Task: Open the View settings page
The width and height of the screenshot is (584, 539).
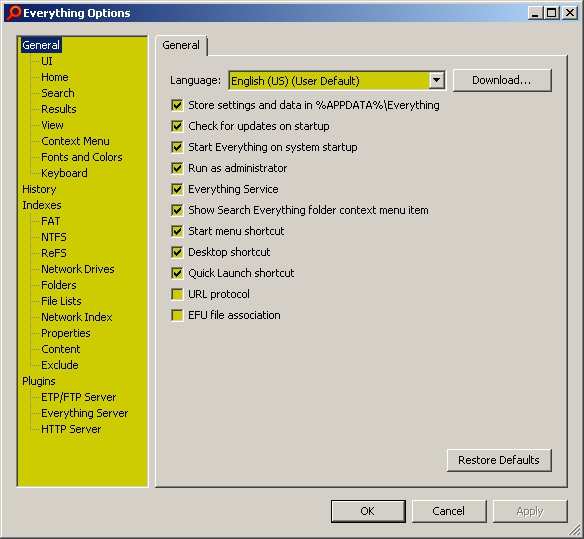Action: coord(53,125)
